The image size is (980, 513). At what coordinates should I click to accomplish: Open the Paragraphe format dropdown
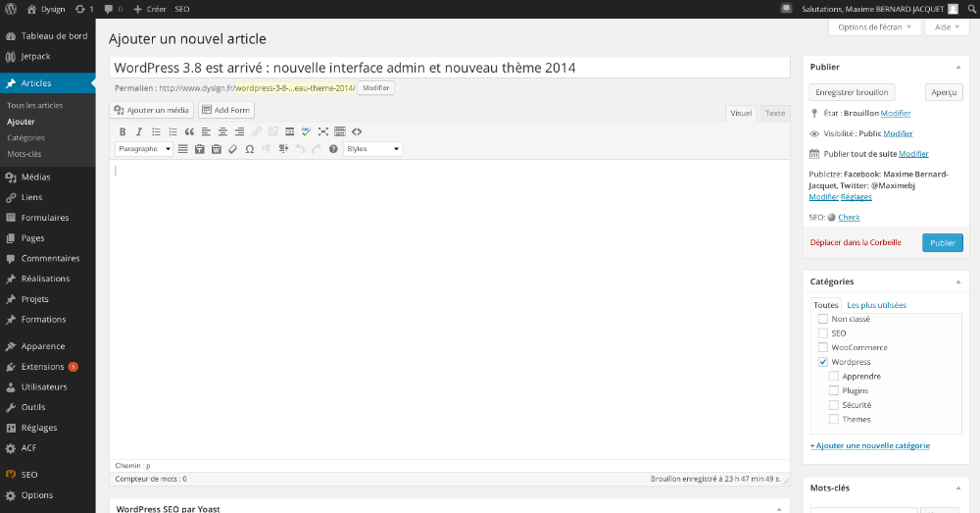[x=144, y=149]
